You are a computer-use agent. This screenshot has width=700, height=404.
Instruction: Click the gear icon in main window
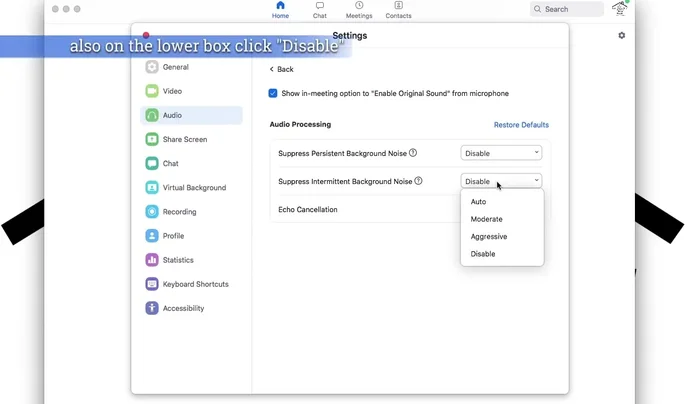621,35
